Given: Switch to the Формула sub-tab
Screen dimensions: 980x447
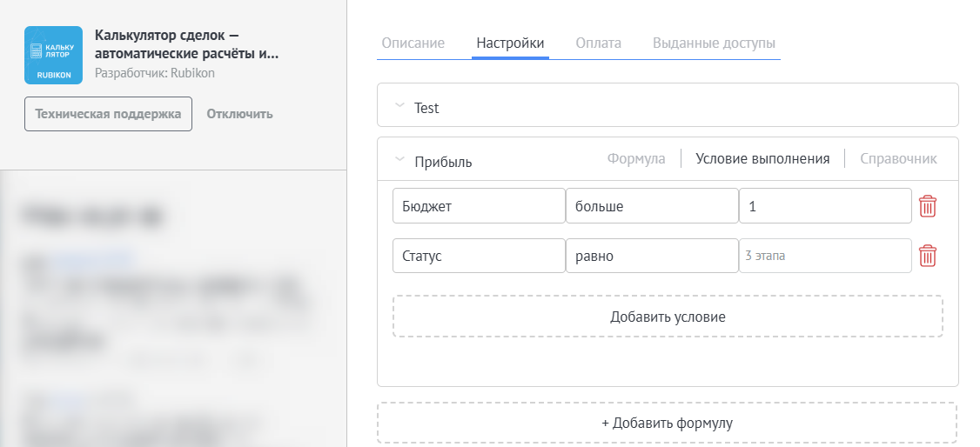Looking at the screenshot, I should [x=636, y=158].
